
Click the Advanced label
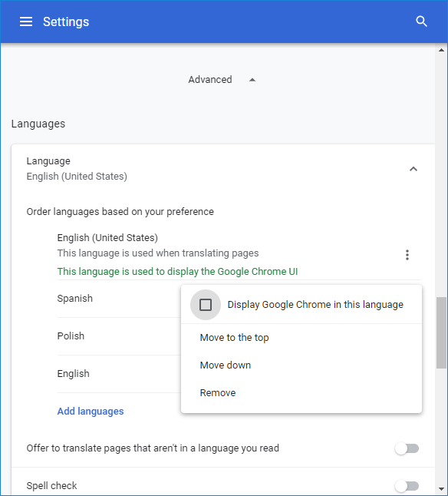pyautogui.click(x=210, y=79)
